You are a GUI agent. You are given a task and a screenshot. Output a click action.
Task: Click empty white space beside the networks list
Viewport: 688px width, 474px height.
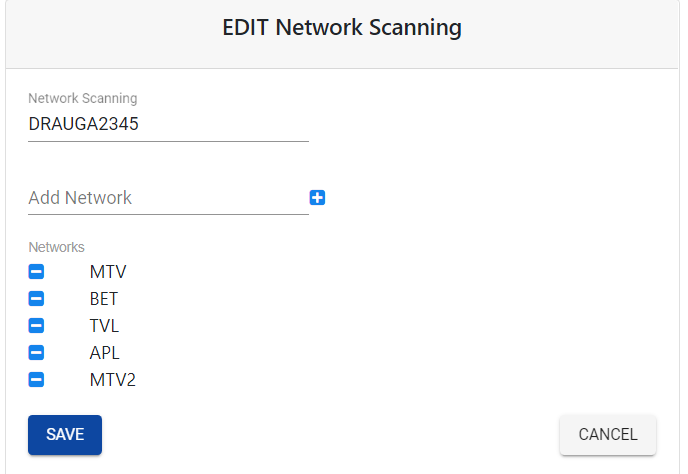395,325
